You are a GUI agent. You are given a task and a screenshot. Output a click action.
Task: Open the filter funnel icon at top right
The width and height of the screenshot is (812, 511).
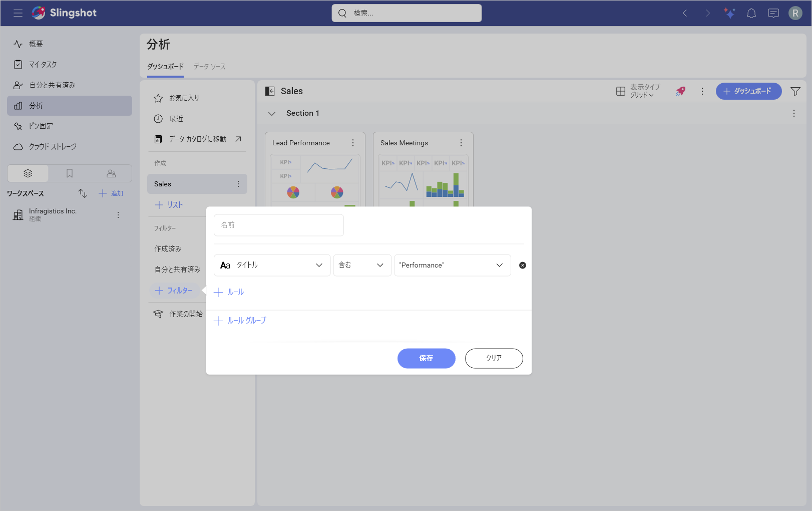796,91
